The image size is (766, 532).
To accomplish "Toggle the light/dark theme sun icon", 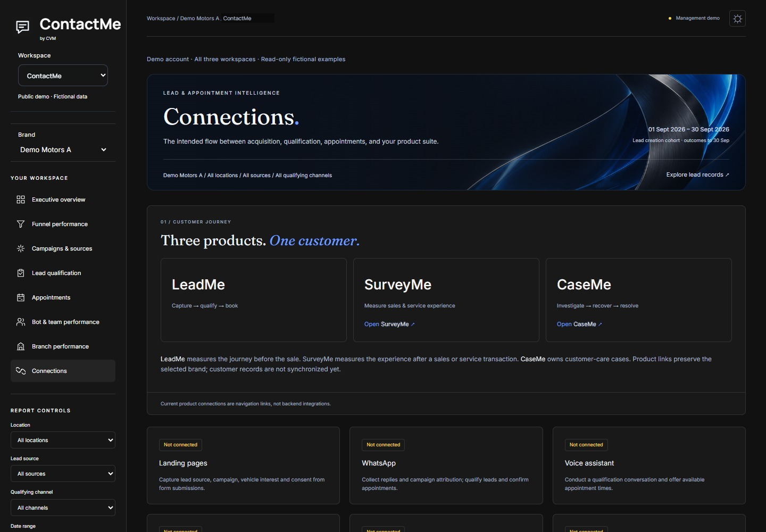I will 737,19.
